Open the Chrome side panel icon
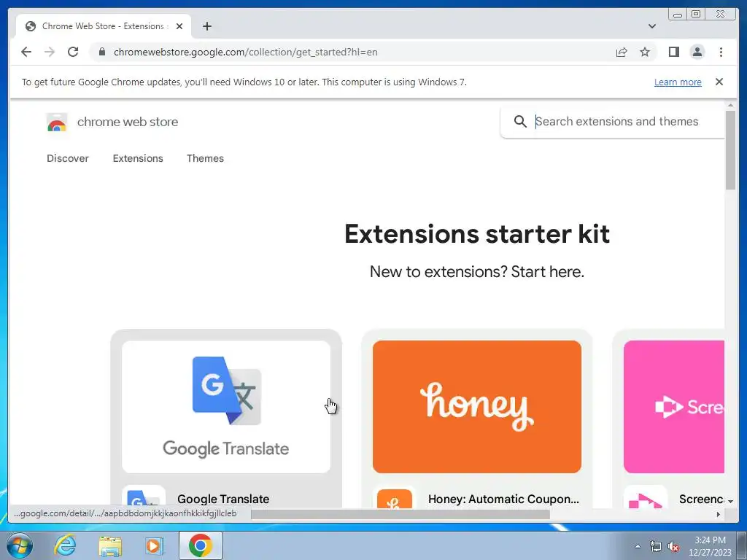The width and height of the screenshot is (747, 560). point(673,52)
